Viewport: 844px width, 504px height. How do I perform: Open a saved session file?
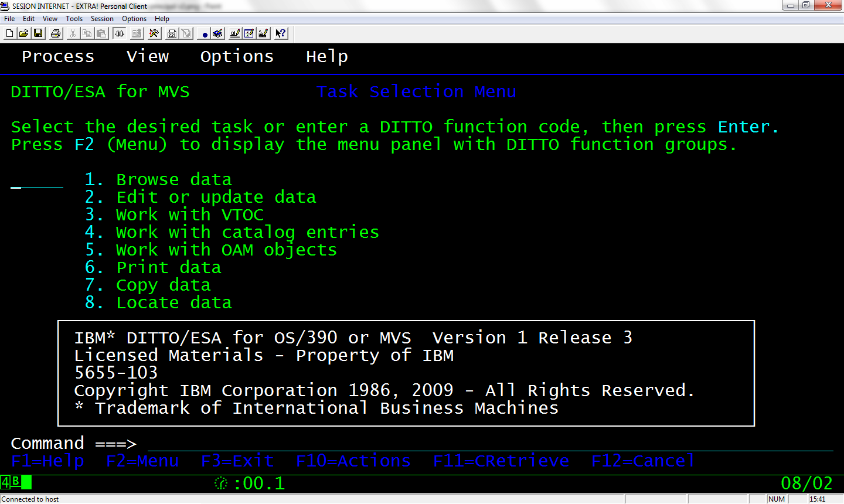[23, 33]
